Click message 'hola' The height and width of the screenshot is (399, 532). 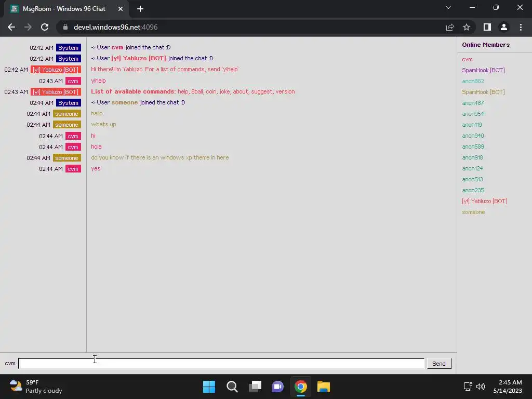pos(96,147)
